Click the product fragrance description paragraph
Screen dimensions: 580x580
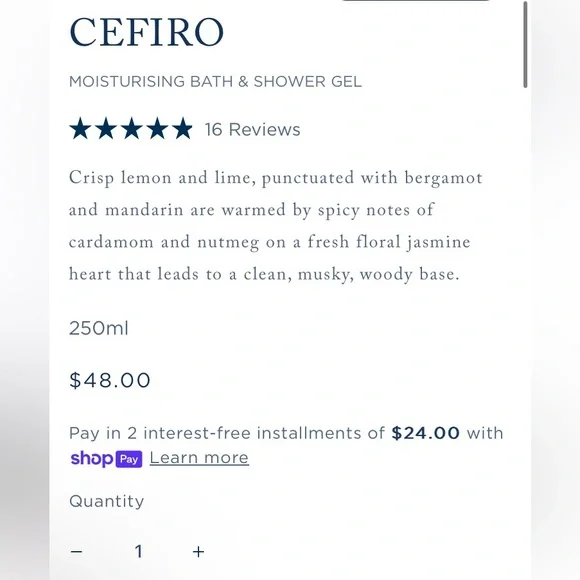276,226
